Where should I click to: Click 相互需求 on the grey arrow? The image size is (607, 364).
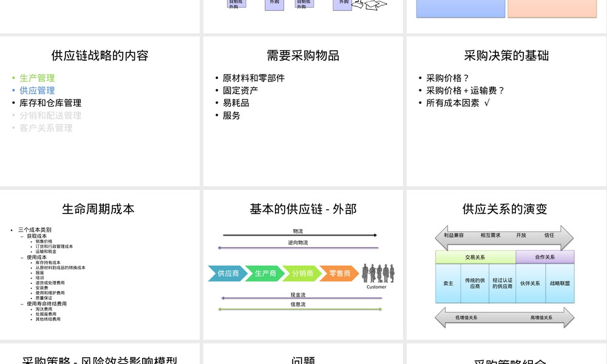pyautogui.click(x=490, y=235)
